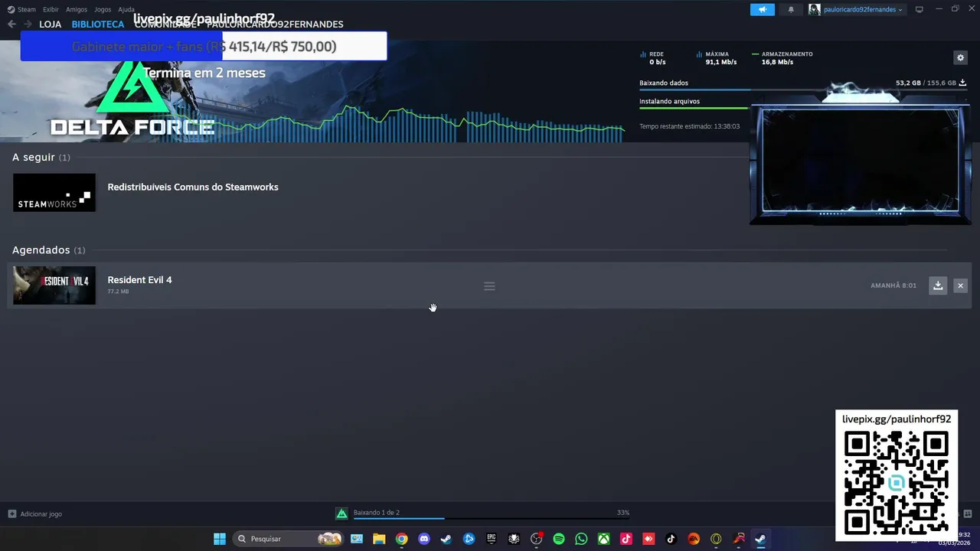The image size is (980, 551).
Task: Click the MÁXIMA 91,1 Mb/s statistic
Action: 717,58
